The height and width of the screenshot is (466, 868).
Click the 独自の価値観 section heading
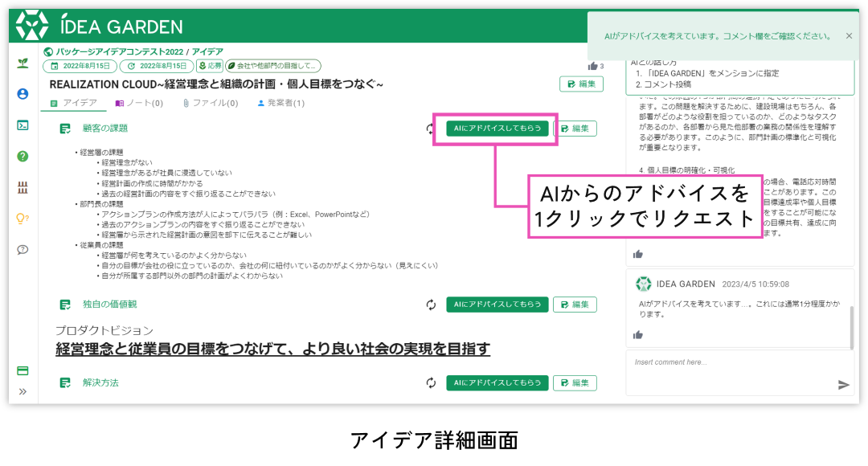pos(109,305)
